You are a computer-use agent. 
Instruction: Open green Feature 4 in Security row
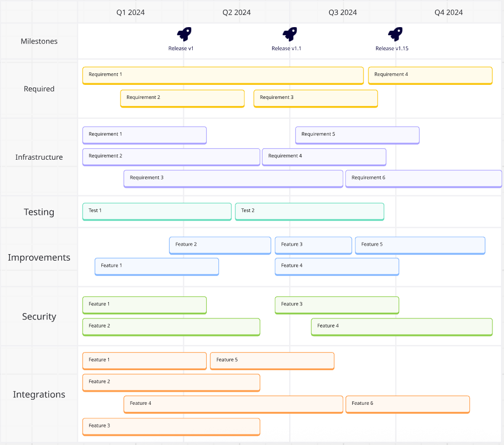tap(402, 326)
